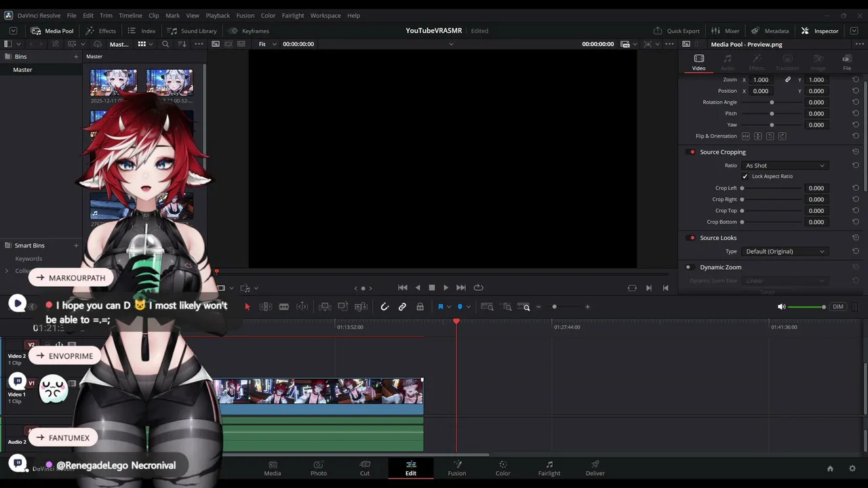
Task: Play the timeline forward
Action: tap(446, 288)
